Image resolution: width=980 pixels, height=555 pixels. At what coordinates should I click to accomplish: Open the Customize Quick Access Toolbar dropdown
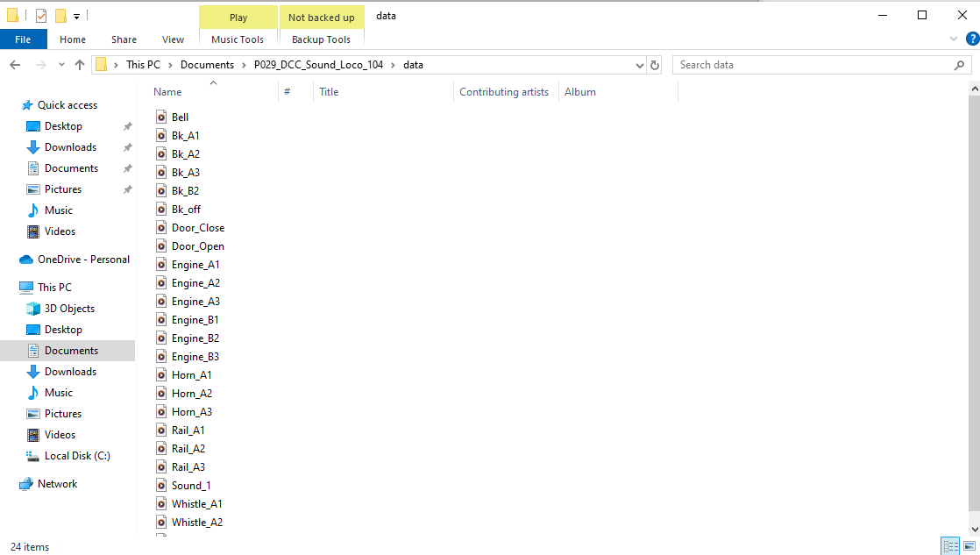point(77,17)
